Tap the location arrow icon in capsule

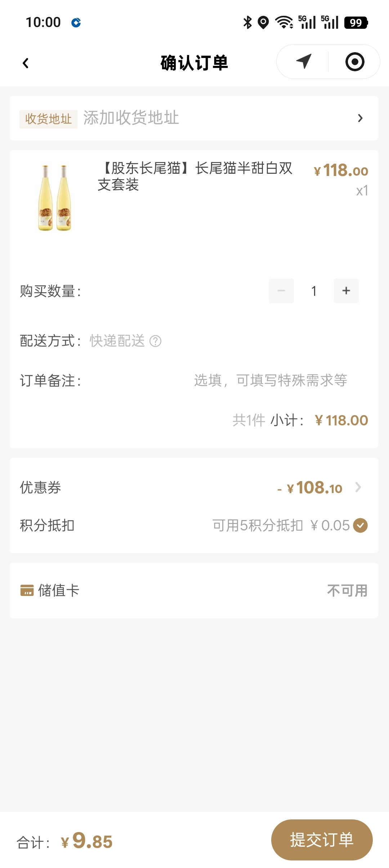pyautogui.click(x=304, y=62)
